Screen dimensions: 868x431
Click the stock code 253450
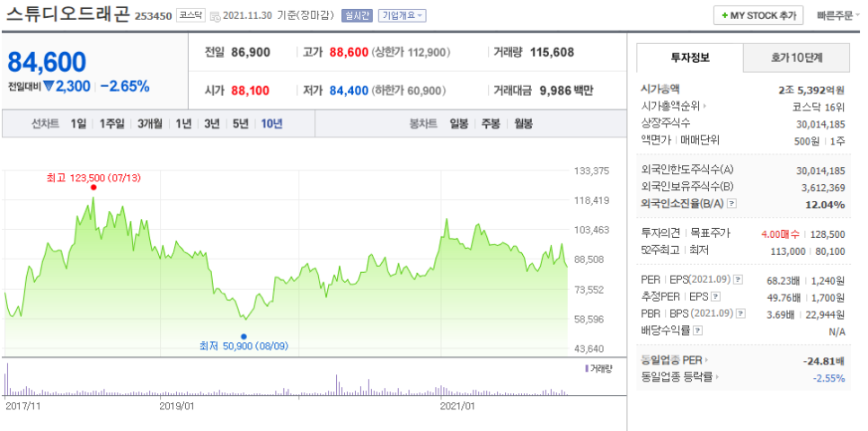154,16
